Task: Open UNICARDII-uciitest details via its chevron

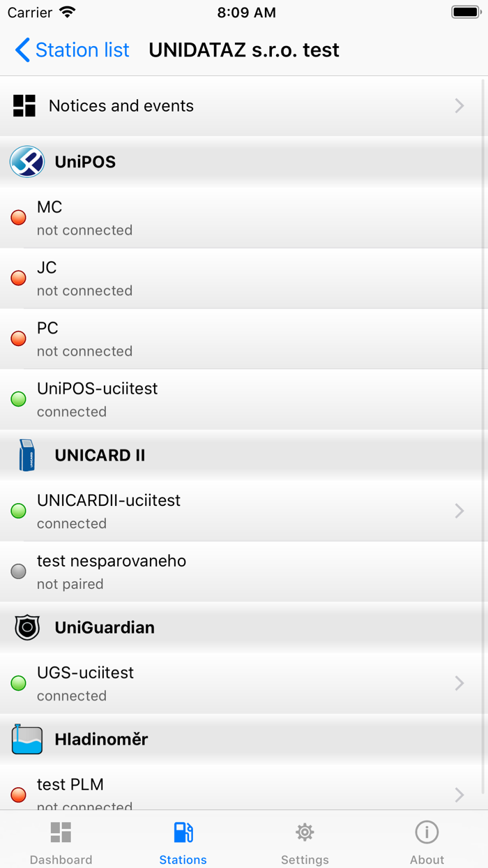Action: point(459,511)
